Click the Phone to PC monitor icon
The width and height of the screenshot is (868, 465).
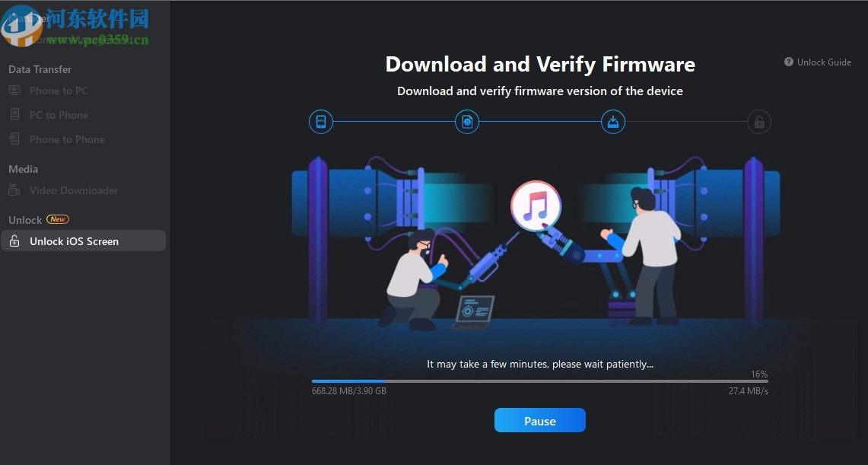[x=14, y=91]
